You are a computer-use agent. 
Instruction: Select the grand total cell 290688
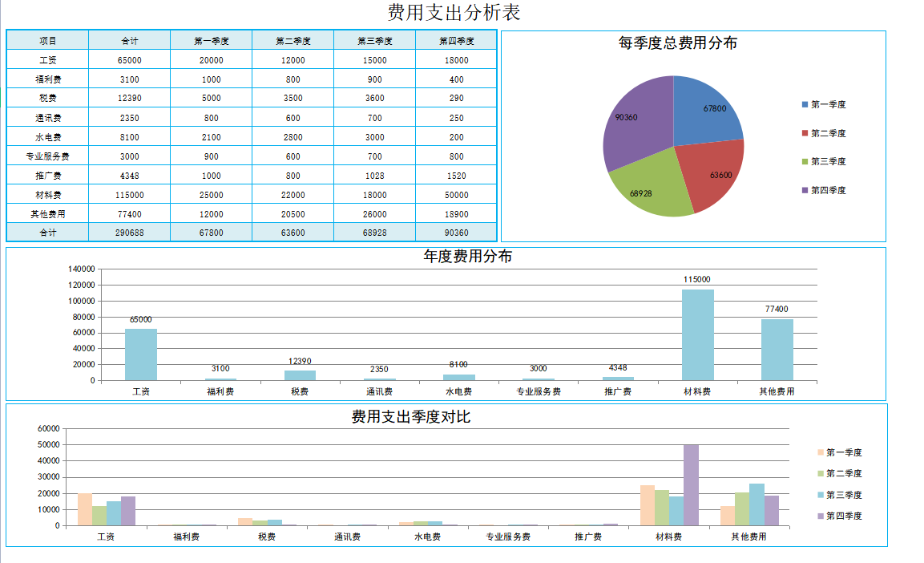128,233
